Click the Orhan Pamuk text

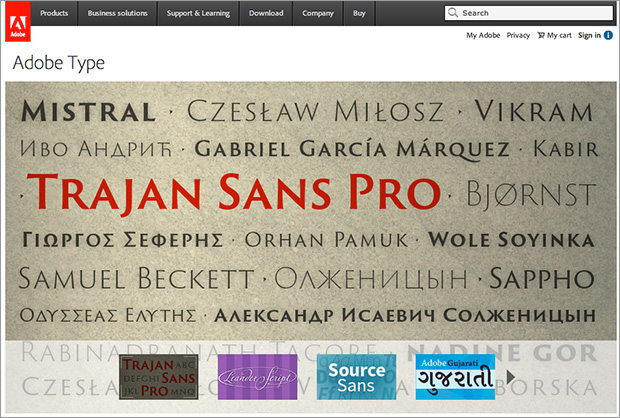[326, 240]
